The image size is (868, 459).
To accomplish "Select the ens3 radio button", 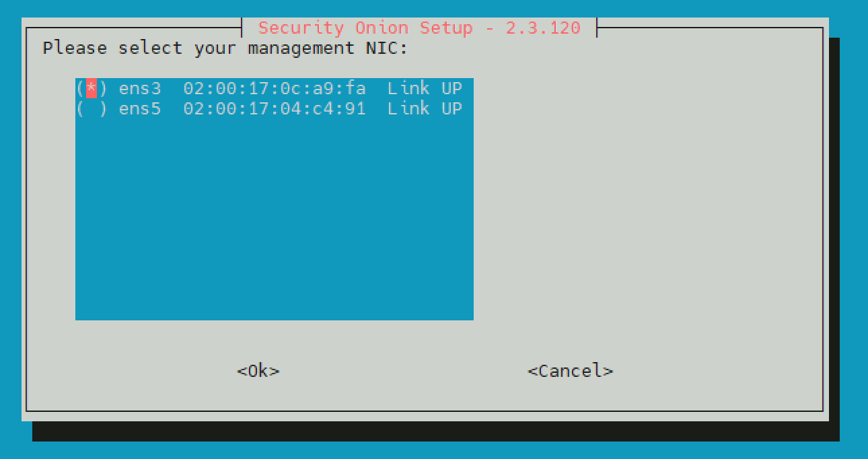I will click(x=92, y=88).
